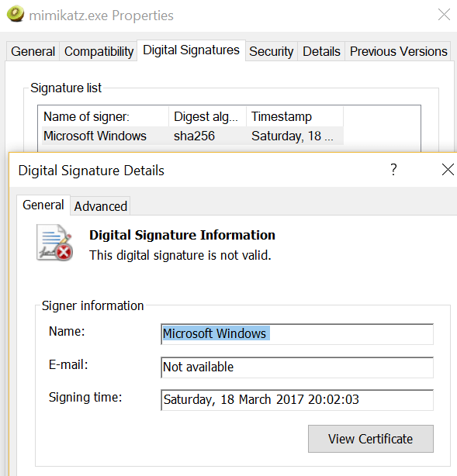The width and height of the screenshot is (457, 476).
Task: Go to the Details tab
Action: (x=321, y=51)
